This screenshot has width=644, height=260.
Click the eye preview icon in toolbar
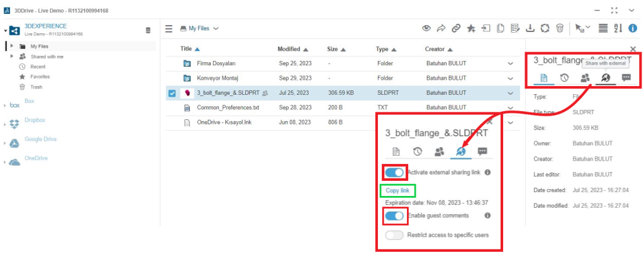426,28
